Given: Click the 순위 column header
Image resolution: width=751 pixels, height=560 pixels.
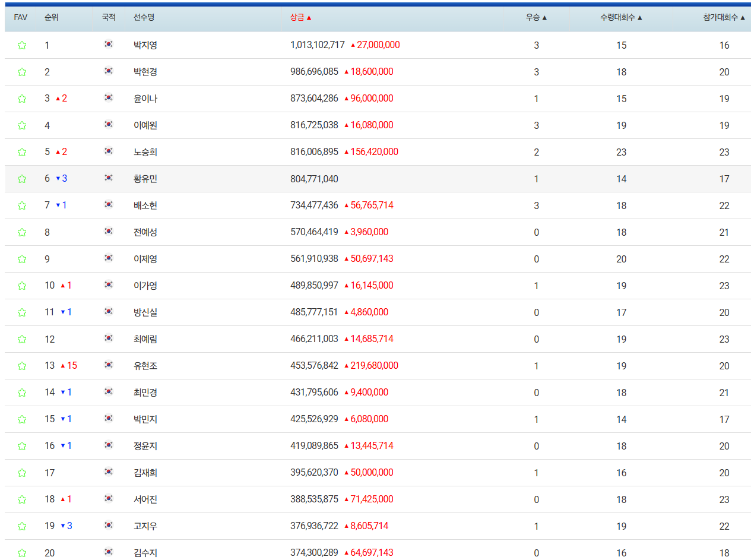Looking at the screenshot, I should [x=51, y=18].
